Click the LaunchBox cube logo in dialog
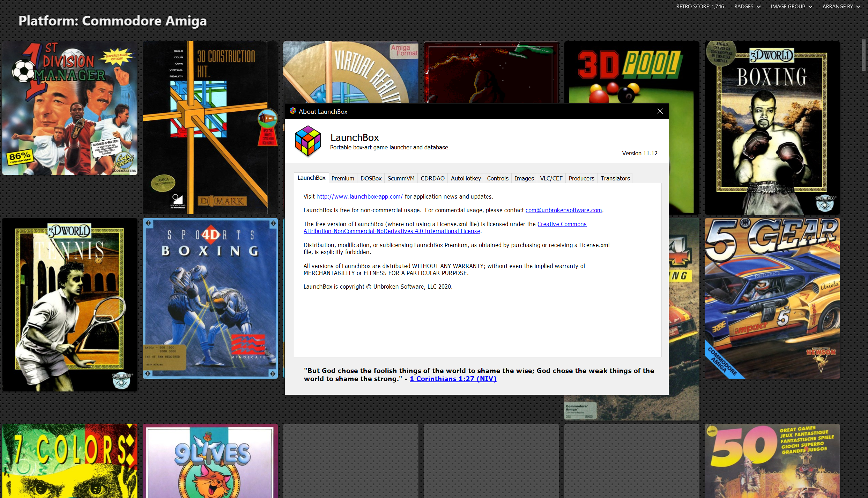Viewport: 868px width, 498px height. coord(307,141)
